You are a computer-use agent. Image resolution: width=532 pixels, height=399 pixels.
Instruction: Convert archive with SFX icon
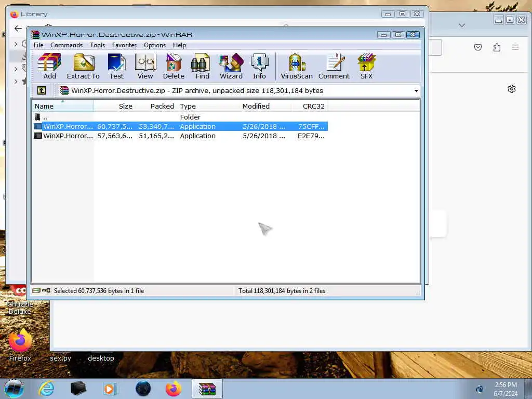pyautogui.click(x=366, y=66)
